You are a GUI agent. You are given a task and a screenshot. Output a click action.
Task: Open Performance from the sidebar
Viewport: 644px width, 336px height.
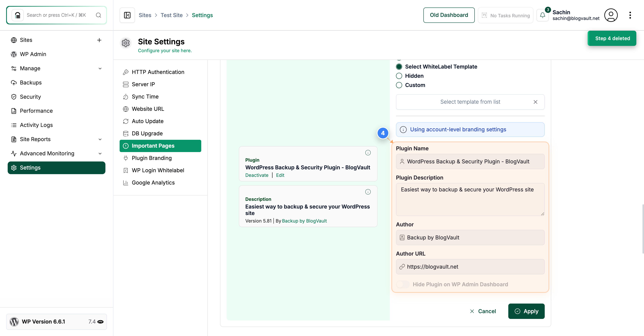(x=36, y=111)
